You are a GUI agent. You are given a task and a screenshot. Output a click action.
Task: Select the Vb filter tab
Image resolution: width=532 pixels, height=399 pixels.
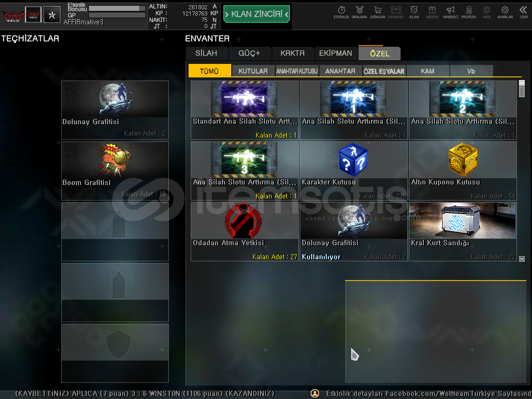click(x=471, y=71)
